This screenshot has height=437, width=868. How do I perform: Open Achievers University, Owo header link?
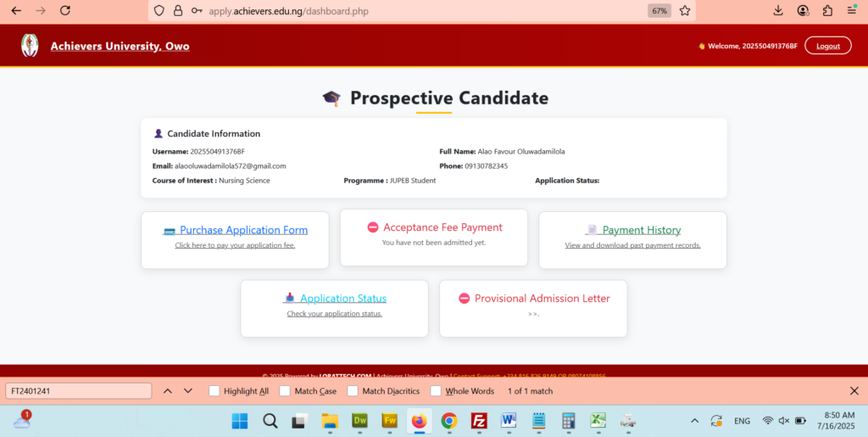(x=120, y=46)
